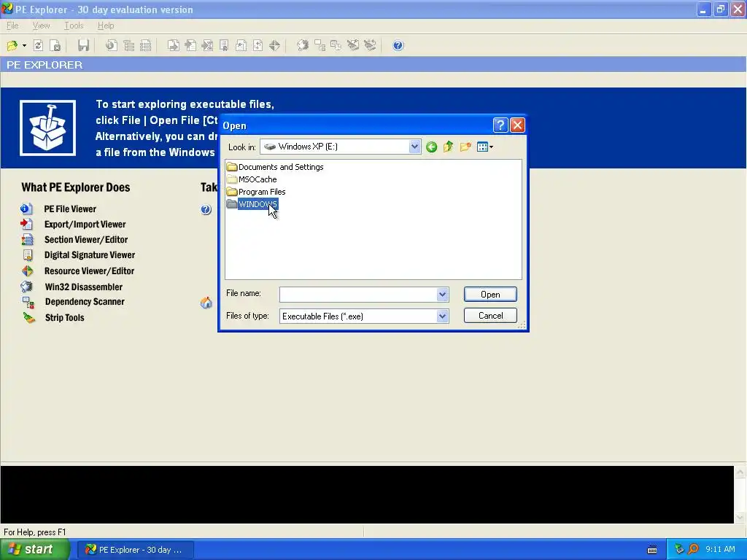Screen dimensions: 747x560
Task: Click the Create New Folder icon
Action: tap(465, 147)
